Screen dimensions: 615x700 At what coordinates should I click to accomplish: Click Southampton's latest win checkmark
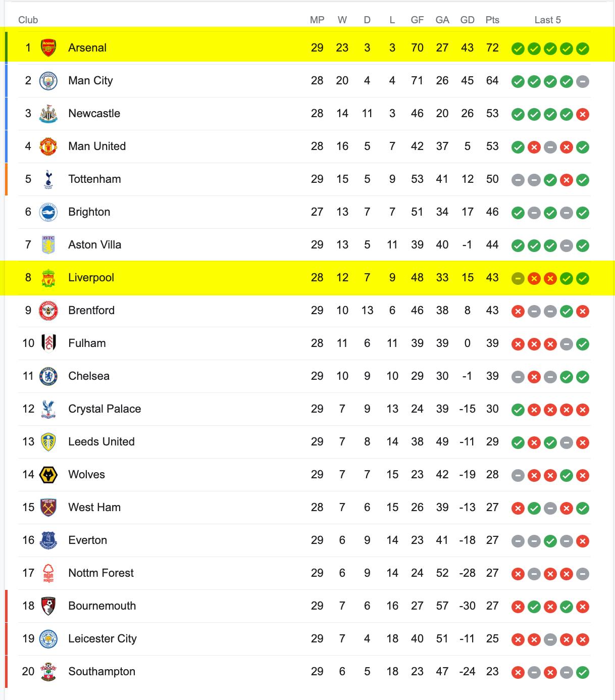(x=583, y=672)
